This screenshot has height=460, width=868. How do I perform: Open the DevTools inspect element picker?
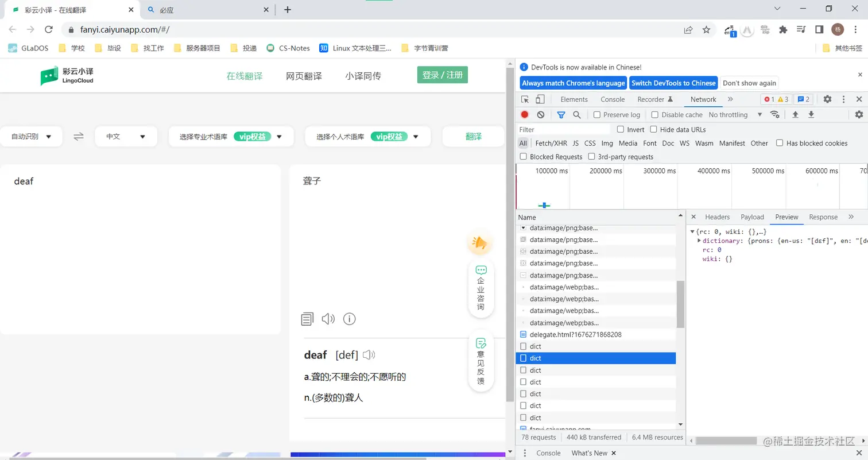point(525,99)
